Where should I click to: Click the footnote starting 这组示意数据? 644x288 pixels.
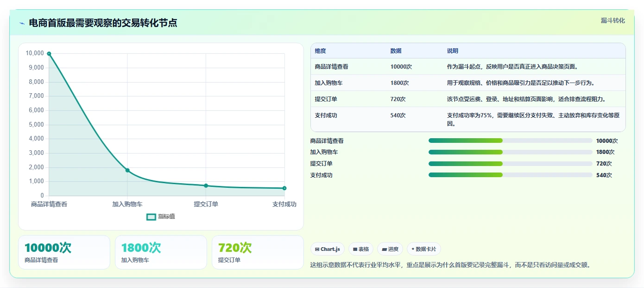click(x=450, y=265)
